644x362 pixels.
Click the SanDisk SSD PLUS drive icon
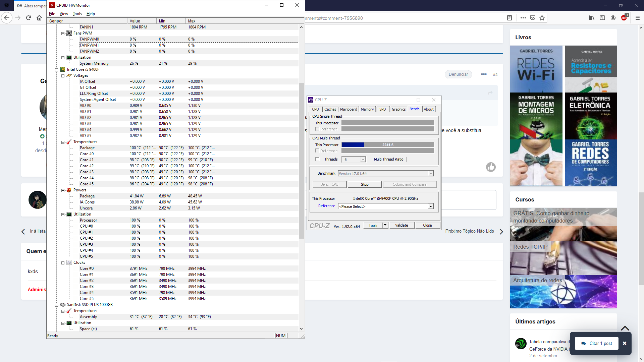(63, 305)
